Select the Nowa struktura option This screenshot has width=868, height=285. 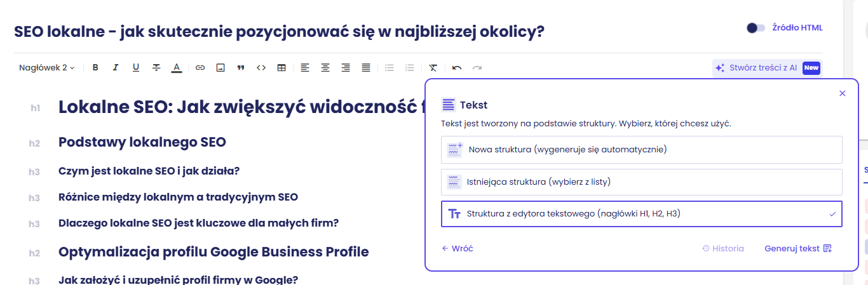tap(641, 150)
